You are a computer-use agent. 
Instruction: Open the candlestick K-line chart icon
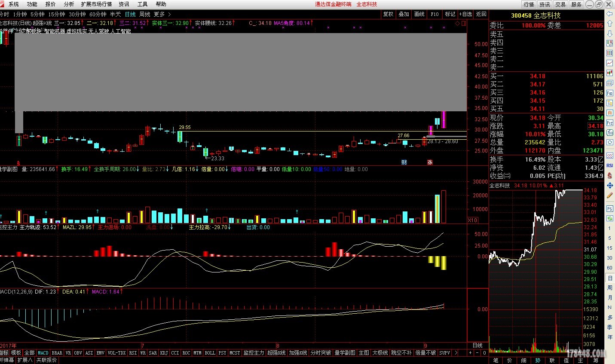tap(609, 73)
